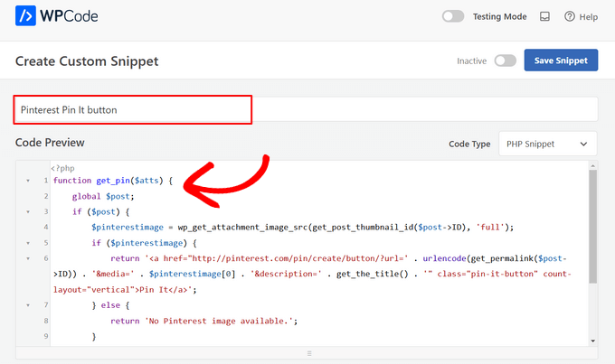Image resolution: width=615 pixels, height=364 pixels.
Task: Click the Save Snippet button
Action: point(561,61)
